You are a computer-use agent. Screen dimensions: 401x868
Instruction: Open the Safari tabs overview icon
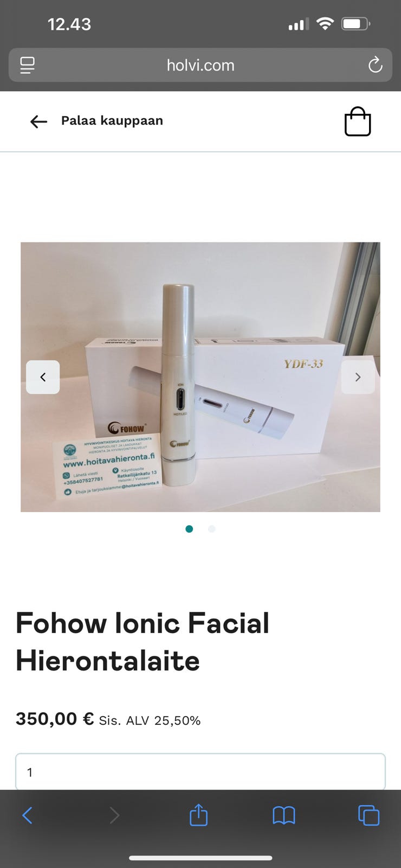(368, 815)
